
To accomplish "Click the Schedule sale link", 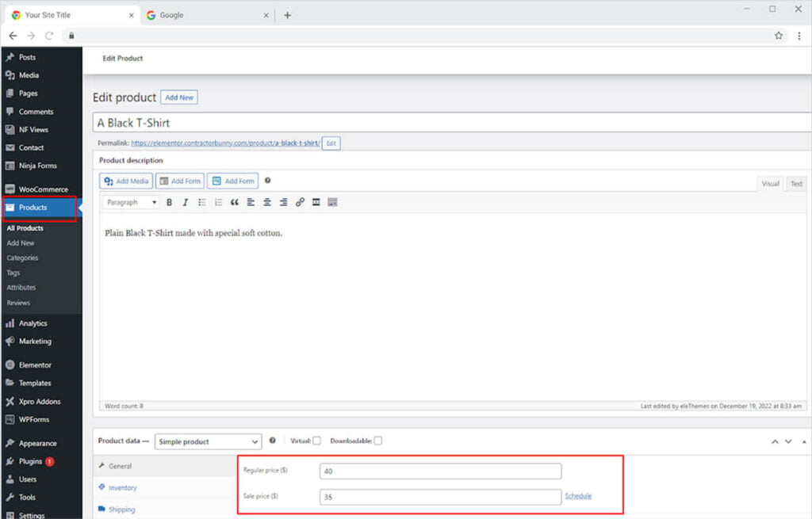I will [578, 496].
